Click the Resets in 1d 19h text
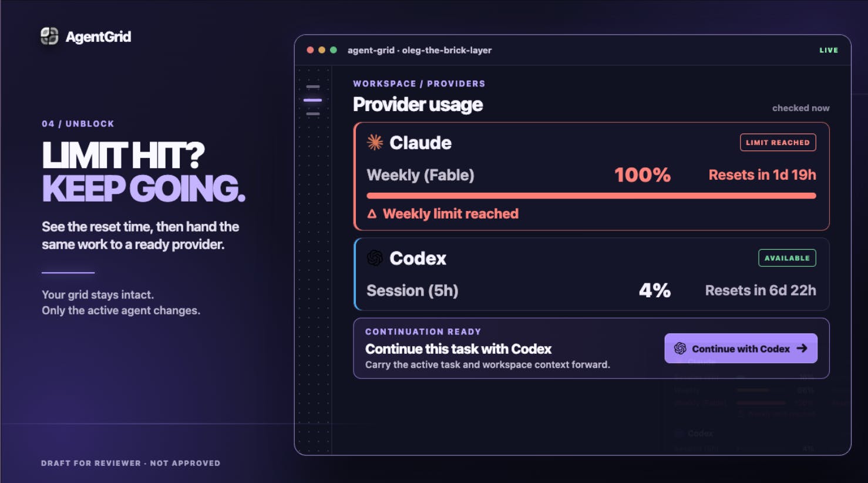The width and height of the screenshot is (868, 483). (762, 175)
